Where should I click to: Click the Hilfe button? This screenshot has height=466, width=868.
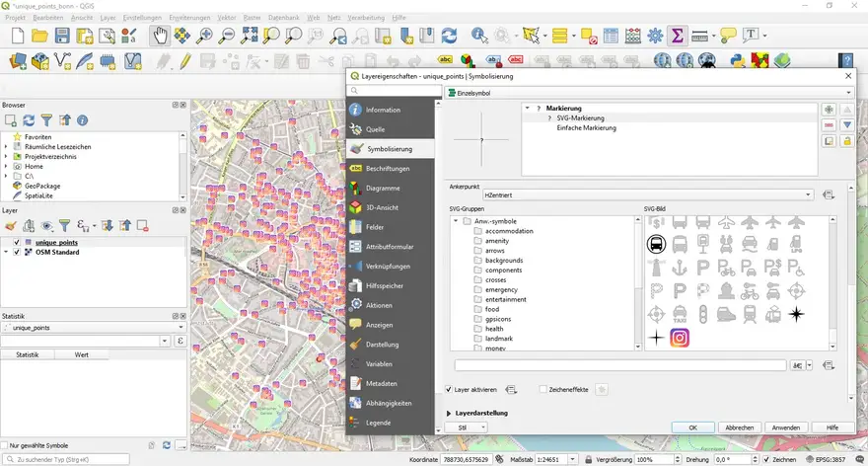tap(832, 427)
